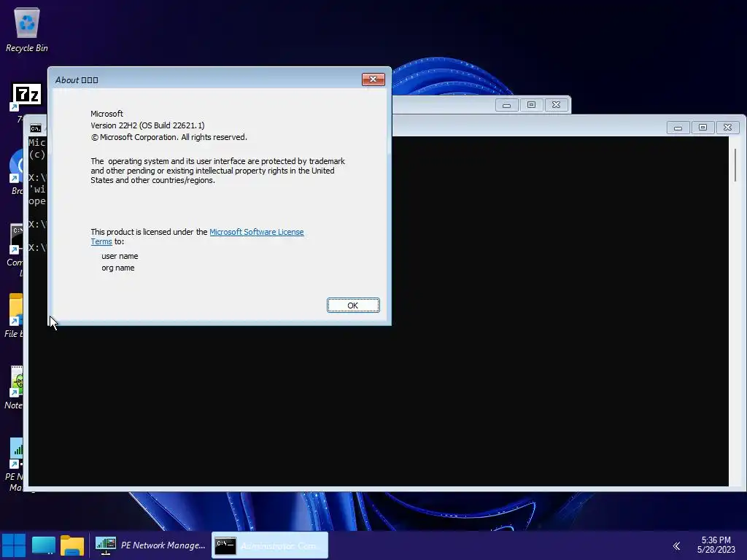The height and width of the screenshot is (560, 747).
Task: Click the Command Prompt vertical scrollbar thumb
Action: 735,165
